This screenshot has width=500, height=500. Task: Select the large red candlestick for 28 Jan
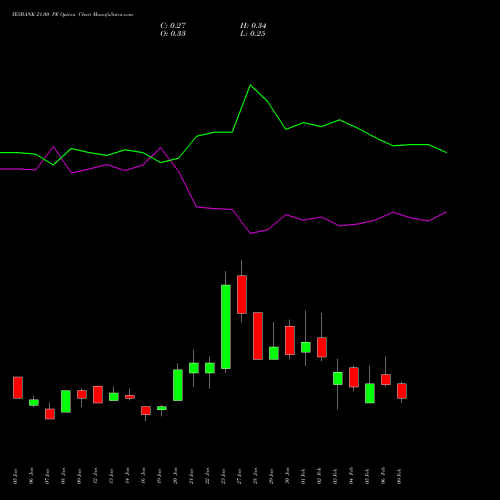click(x=258, y=336)
